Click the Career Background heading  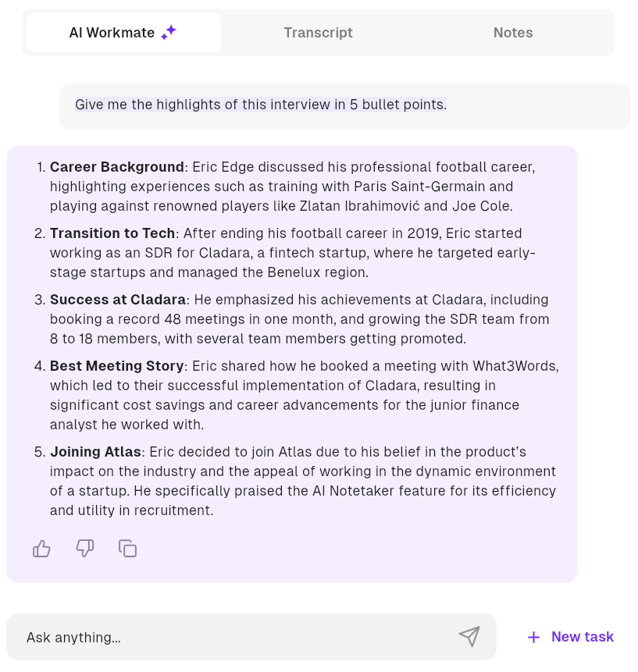(116, 167)
